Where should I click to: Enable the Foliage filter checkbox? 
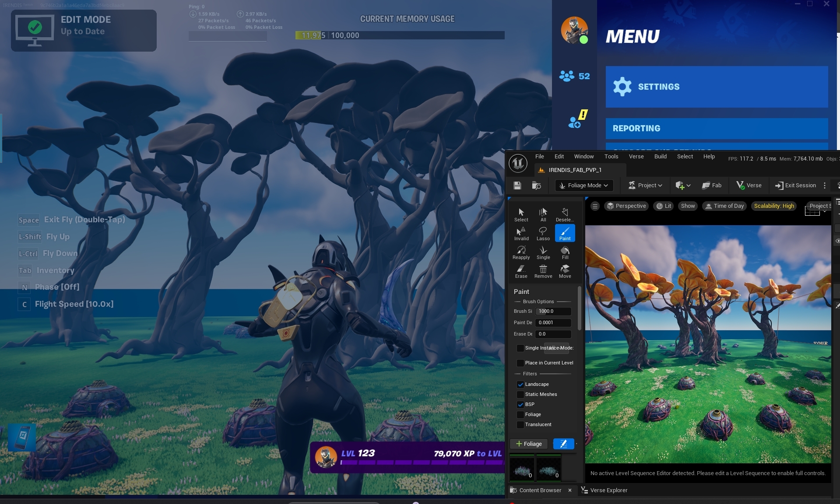click(520, 415)
